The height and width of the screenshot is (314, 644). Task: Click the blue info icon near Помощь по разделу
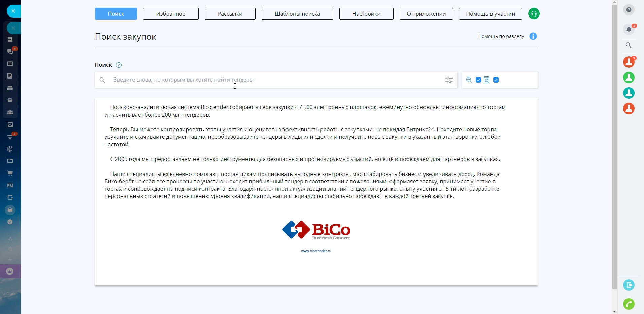coord(533,36)
